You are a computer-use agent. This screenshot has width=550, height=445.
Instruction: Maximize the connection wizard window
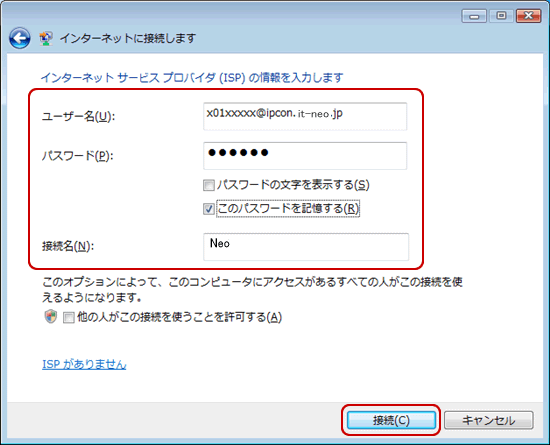(501, 16)
